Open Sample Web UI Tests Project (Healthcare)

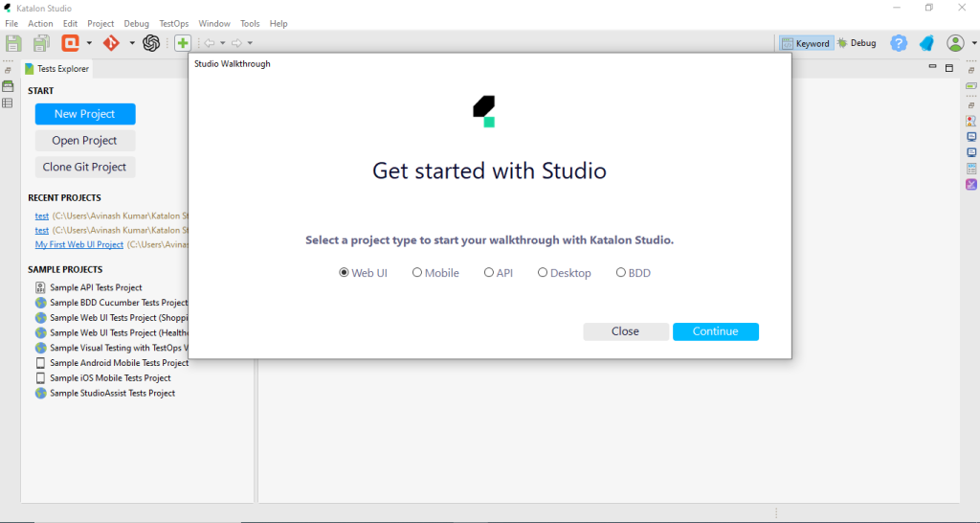coord(119,332)
